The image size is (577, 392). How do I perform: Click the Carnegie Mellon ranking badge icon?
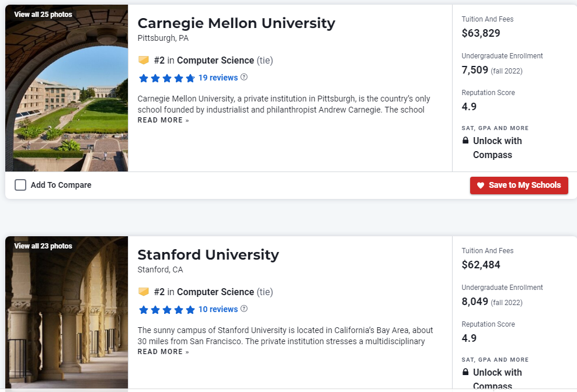[x=144, y=60]
